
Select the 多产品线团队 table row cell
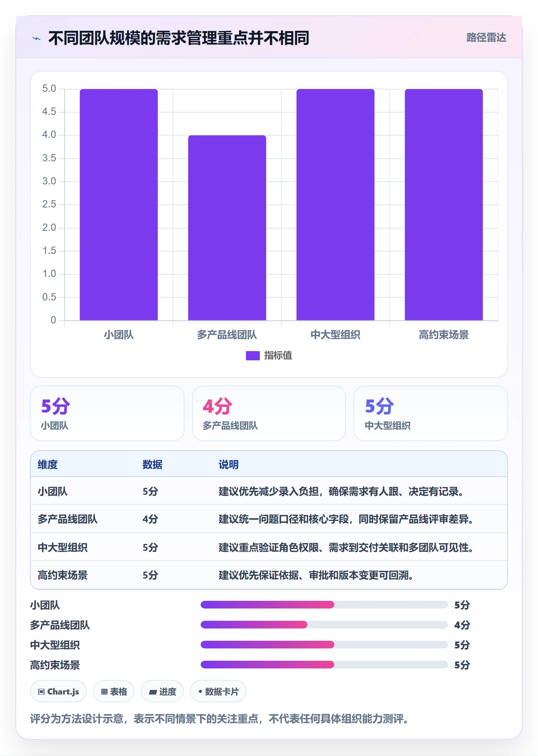click(x=68, y=519)
